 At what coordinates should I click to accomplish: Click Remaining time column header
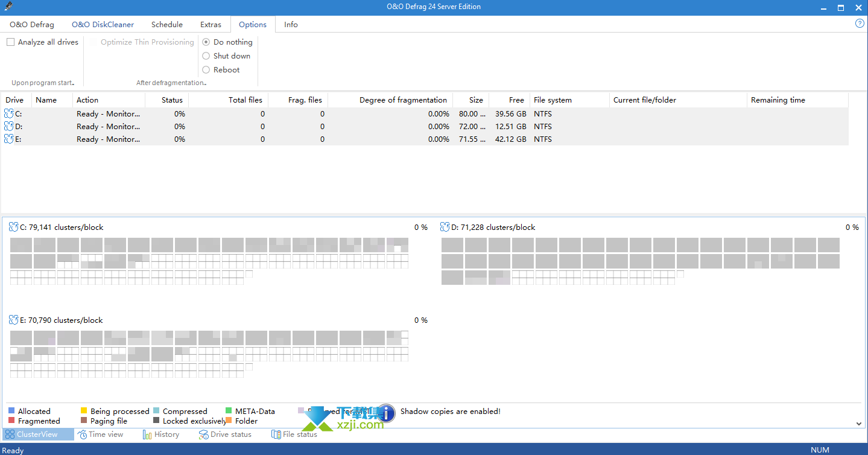click(797, 100)
